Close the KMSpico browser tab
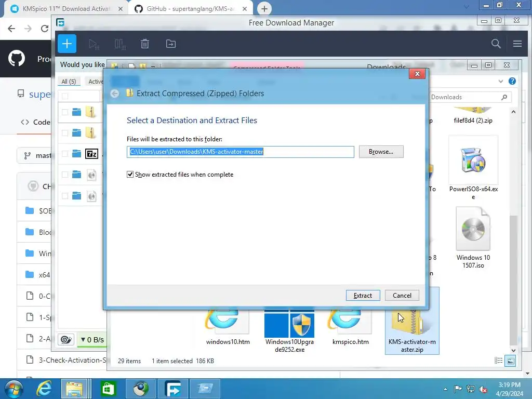This screenshot has width=532, height=399. pyautogui.click(x=121, y=9)
